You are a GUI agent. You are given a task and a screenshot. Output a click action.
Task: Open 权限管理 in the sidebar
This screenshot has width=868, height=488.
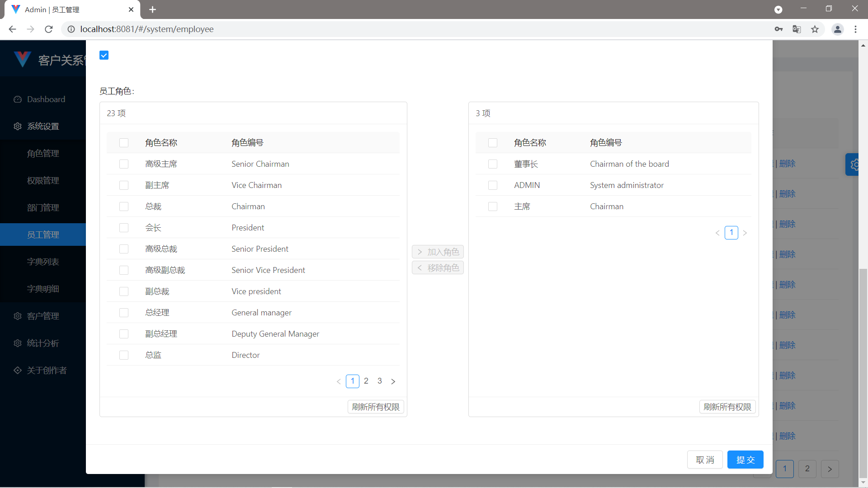43,181
